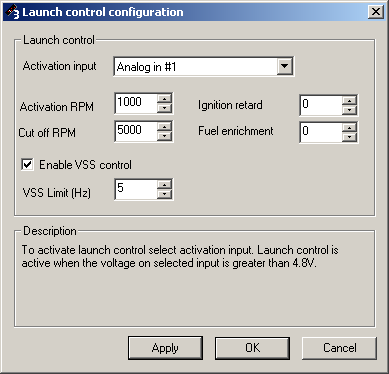Click the Ignition retard label
The image size is (389, 374).
230,105
